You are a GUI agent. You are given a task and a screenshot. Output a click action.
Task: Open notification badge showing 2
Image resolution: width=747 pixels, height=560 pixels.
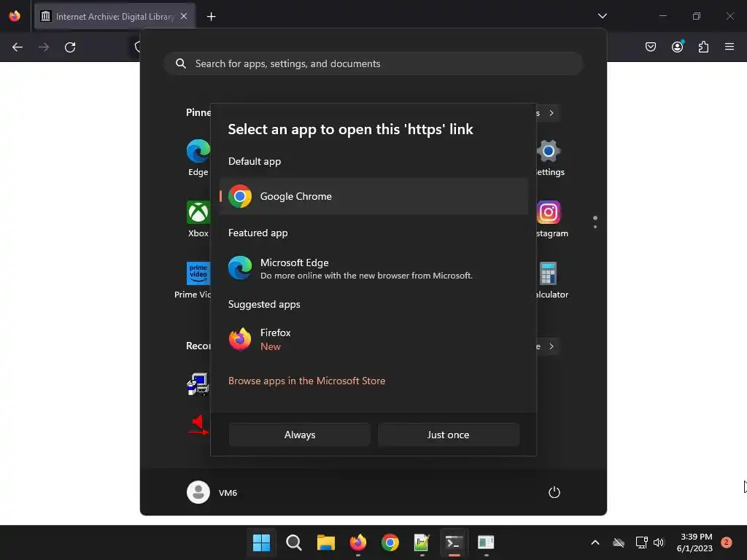tap(727, 542)
